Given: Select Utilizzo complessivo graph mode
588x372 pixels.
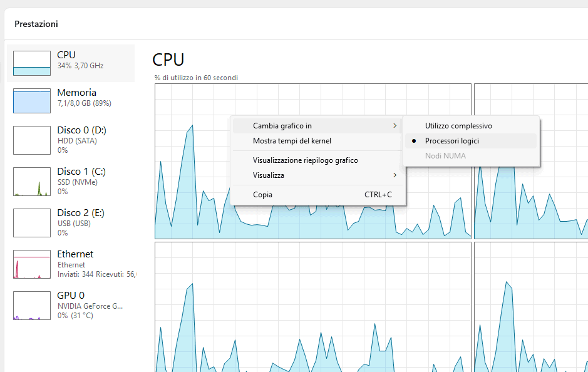Looking at the screenshot, I should click(471, 126).
